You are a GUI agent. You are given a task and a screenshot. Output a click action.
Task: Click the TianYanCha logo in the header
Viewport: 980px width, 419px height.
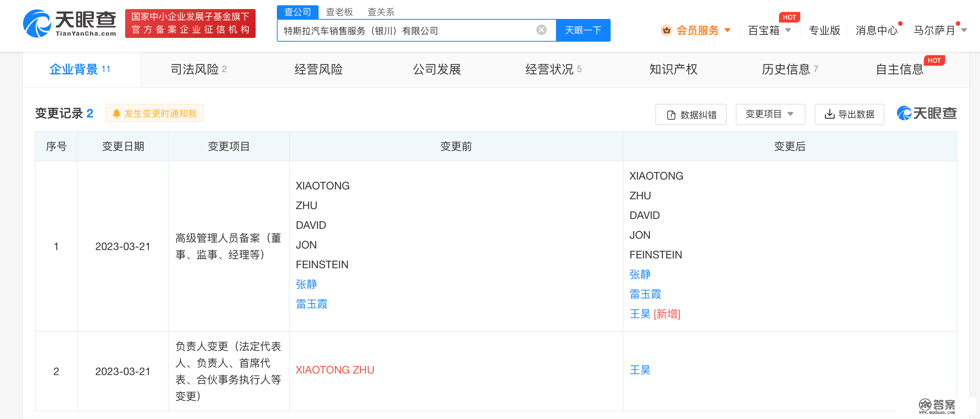pyautogui.click(x=70, y=23)
